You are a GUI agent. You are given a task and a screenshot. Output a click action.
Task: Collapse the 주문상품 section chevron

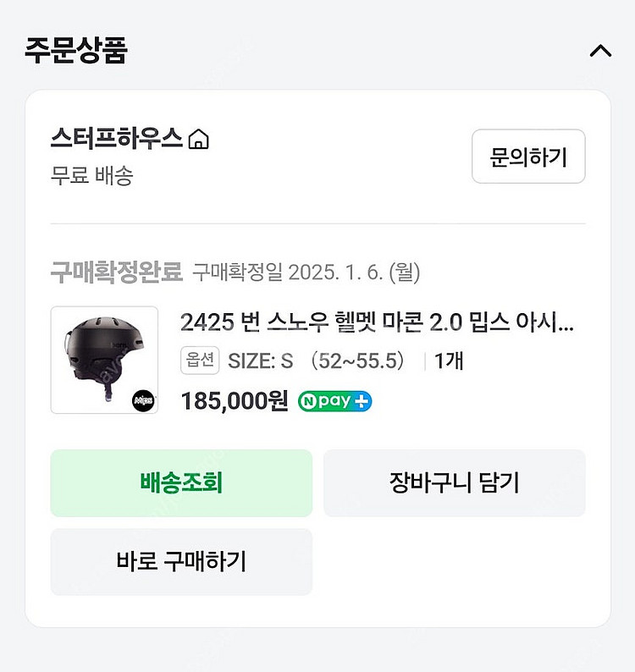[x=599, y=51]
